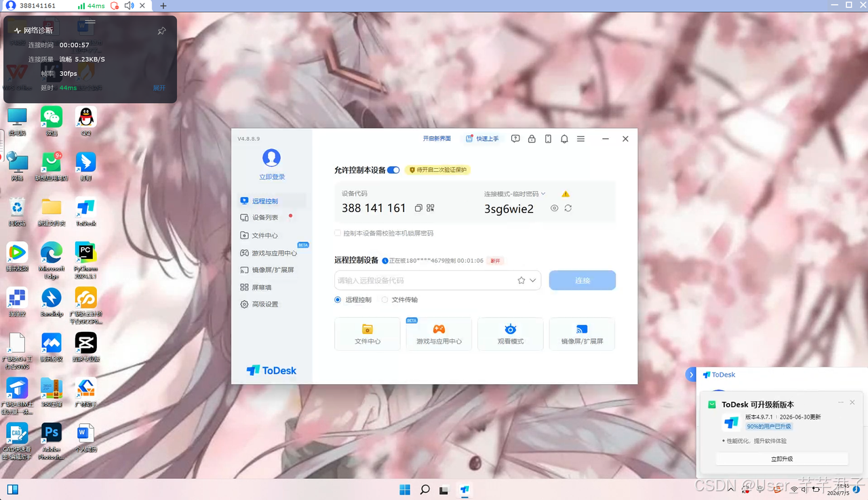Open the 游戏与应用中心 shortcut card
This screenshot has width=868, height=500.
[439, 334]
